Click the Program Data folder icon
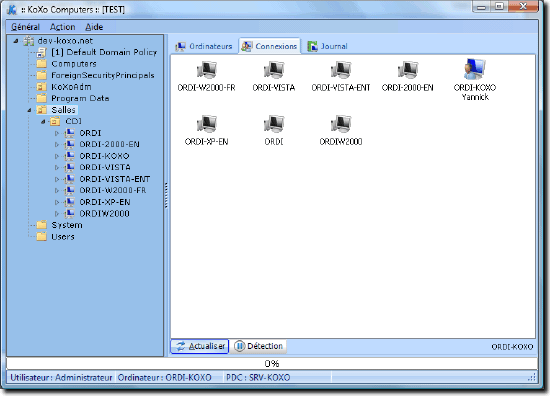The height and width of the screenshot is (396, 550). coord(42,98)
